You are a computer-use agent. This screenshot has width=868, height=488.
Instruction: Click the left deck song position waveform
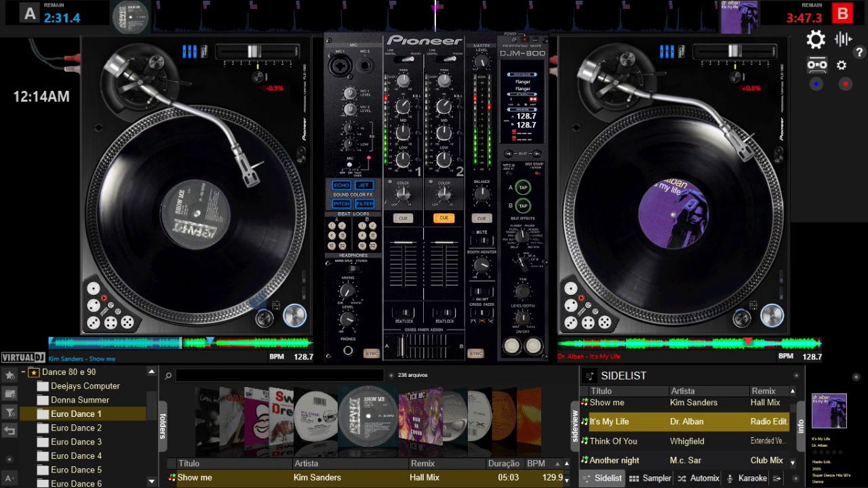click(x=180, y=343)
